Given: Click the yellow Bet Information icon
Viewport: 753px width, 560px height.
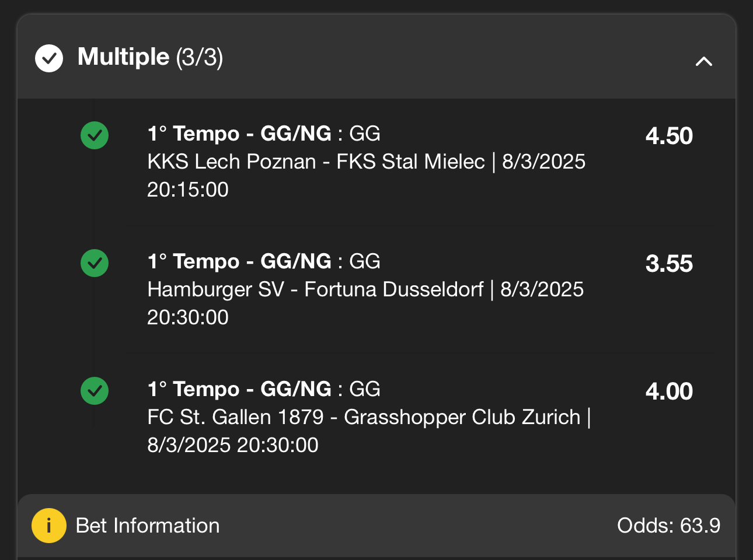Looking at the screenshot, I should point(49,526).
